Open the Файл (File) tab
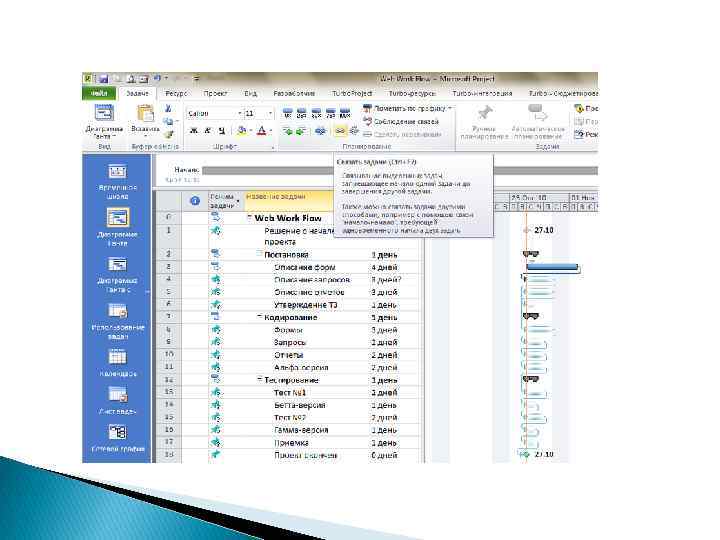Viewport: 720px width, 540px height. pos(99,93)
